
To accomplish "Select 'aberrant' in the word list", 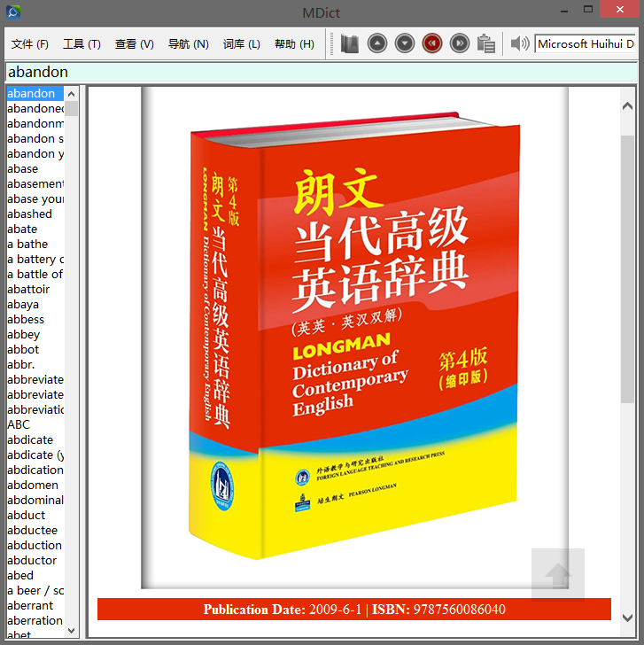I will click(x=35, y=605).
